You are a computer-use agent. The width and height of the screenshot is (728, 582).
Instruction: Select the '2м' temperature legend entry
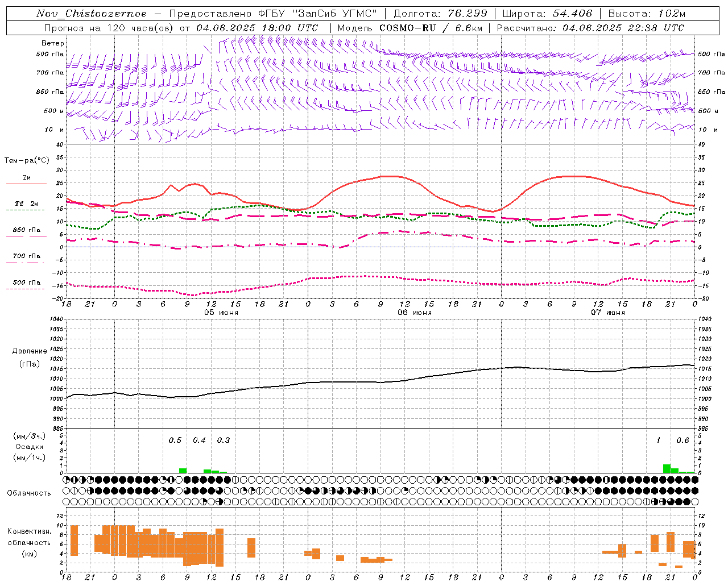pyautogui.click(x=27, y=178)
